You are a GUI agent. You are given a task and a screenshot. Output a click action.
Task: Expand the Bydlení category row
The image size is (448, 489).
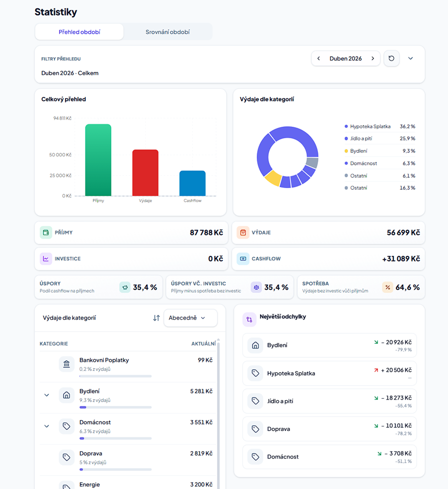[47, 395]
